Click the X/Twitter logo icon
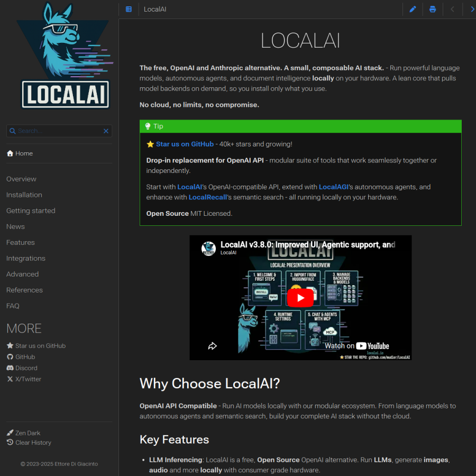This screenshot has width=476, height=476. 10,379
